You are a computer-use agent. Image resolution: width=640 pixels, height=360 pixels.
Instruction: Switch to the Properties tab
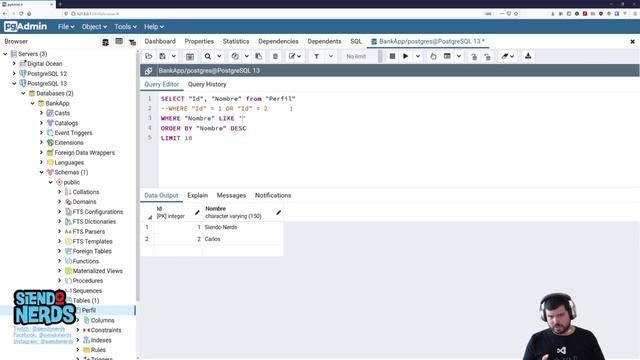(199, 41)
